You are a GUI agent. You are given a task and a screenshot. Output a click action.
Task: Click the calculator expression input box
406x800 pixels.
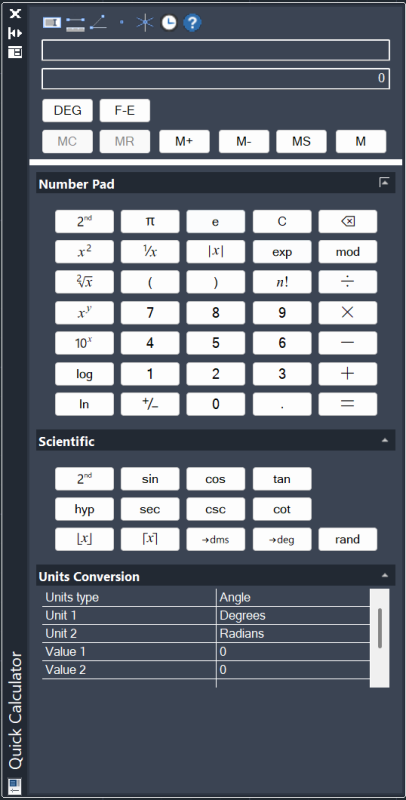point(216,51)
